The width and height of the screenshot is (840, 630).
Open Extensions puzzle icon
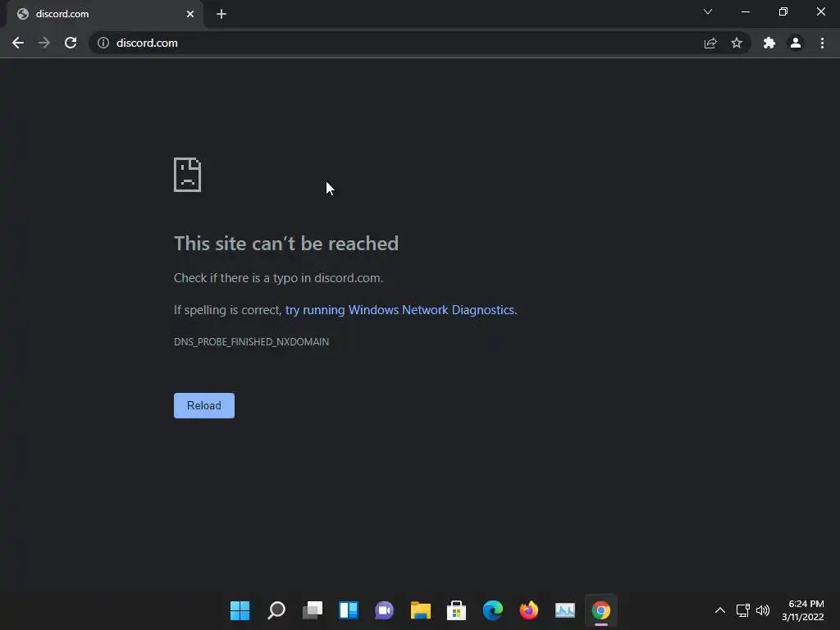[769, 43]
